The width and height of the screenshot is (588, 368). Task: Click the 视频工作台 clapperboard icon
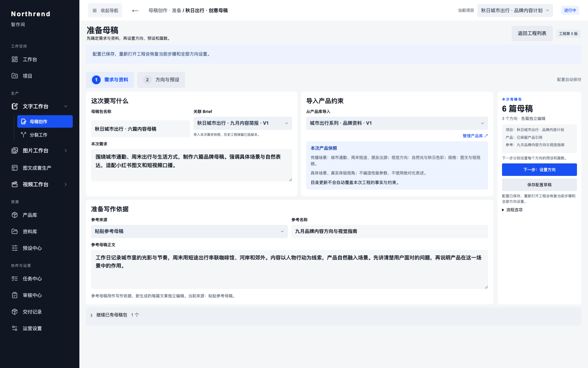click(15, 184)
